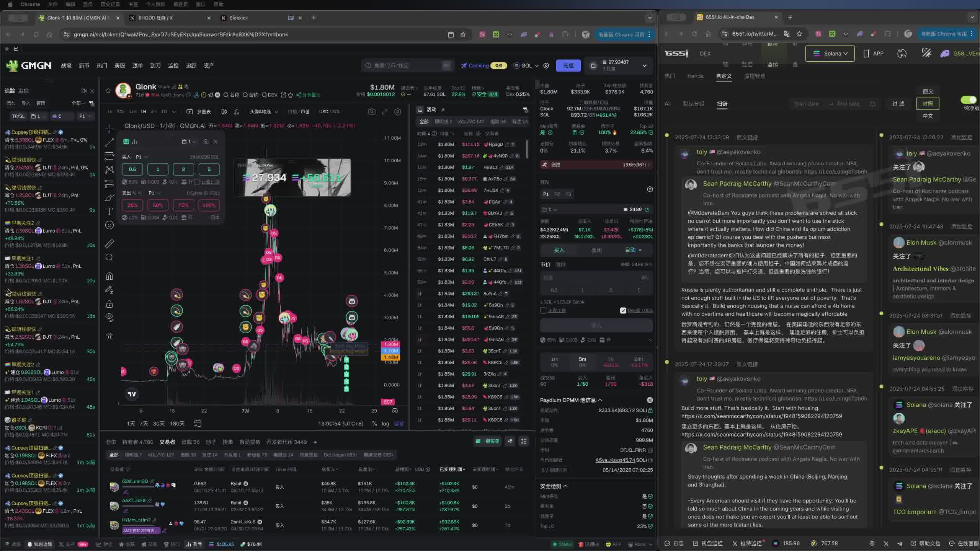Screen dimensions: 980x551
Task: Toggle percent scale on chart
Action: coord(374,424)
